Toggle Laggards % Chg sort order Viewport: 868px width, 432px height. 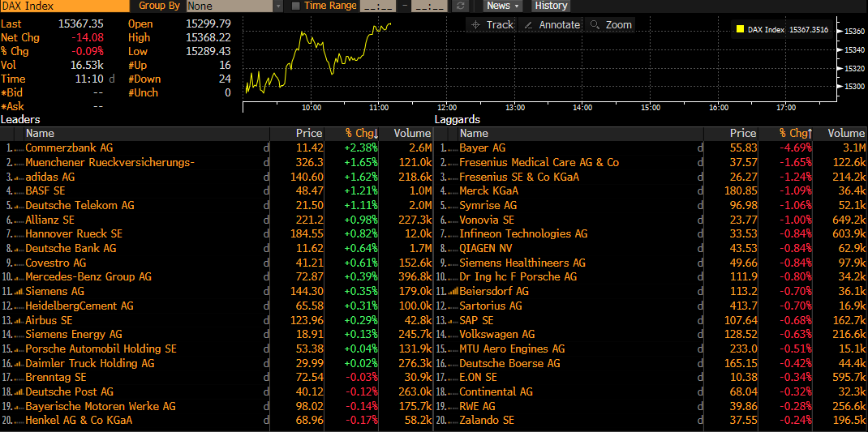coord(795,133)
